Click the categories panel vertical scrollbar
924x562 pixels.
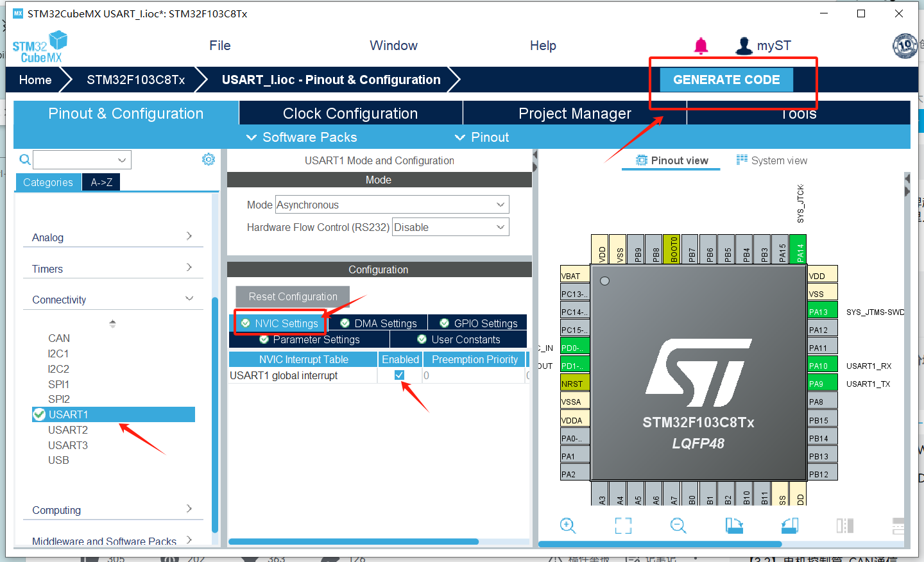tap(215, 414)
